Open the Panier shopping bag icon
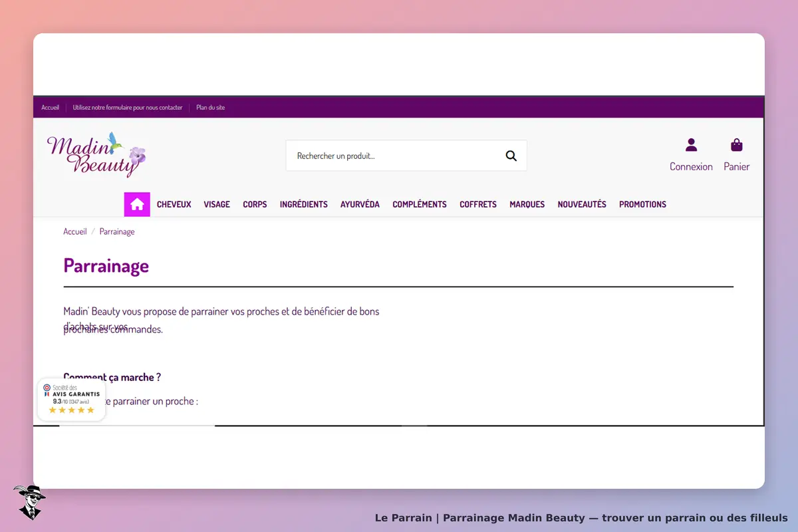 click(737, 145)
